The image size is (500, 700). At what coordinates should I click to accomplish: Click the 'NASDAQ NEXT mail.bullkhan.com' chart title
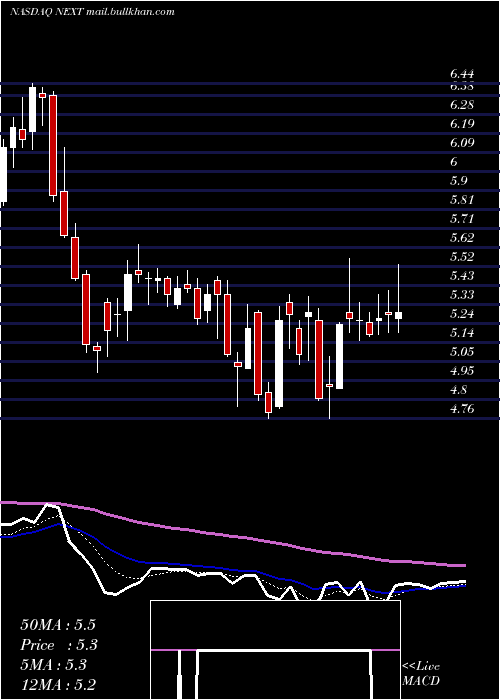[92, 12]
